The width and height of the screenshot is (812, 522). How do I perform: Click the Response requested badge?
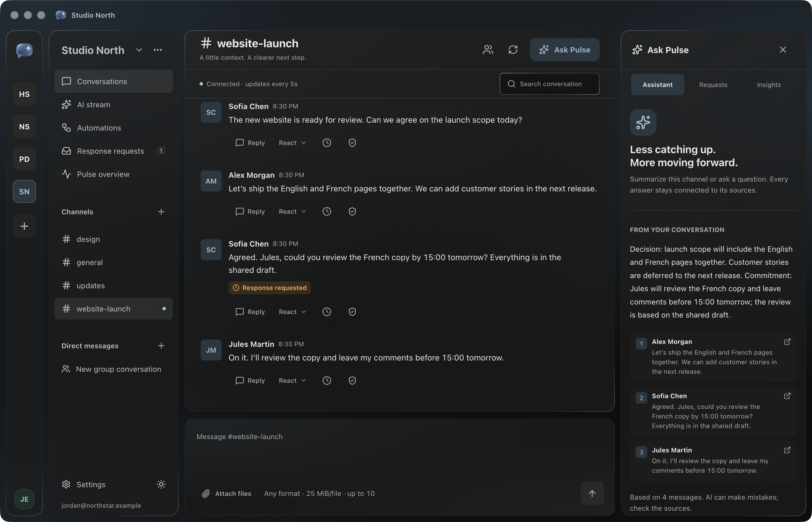(x=269, y=288)
